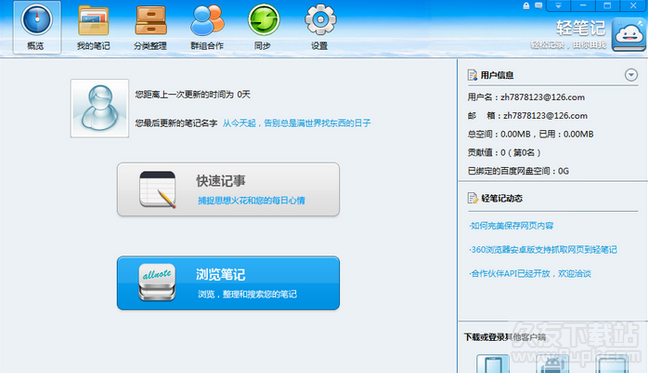
Task: Click the 邮箱 email address text
Action: [x=527, y=116]
